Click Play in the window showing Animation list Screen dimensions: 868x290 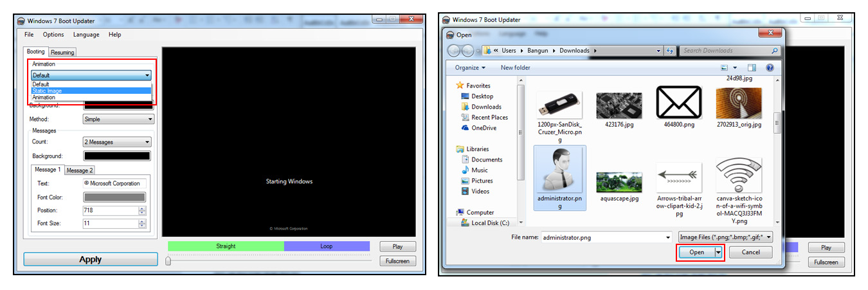coord(397,246)
